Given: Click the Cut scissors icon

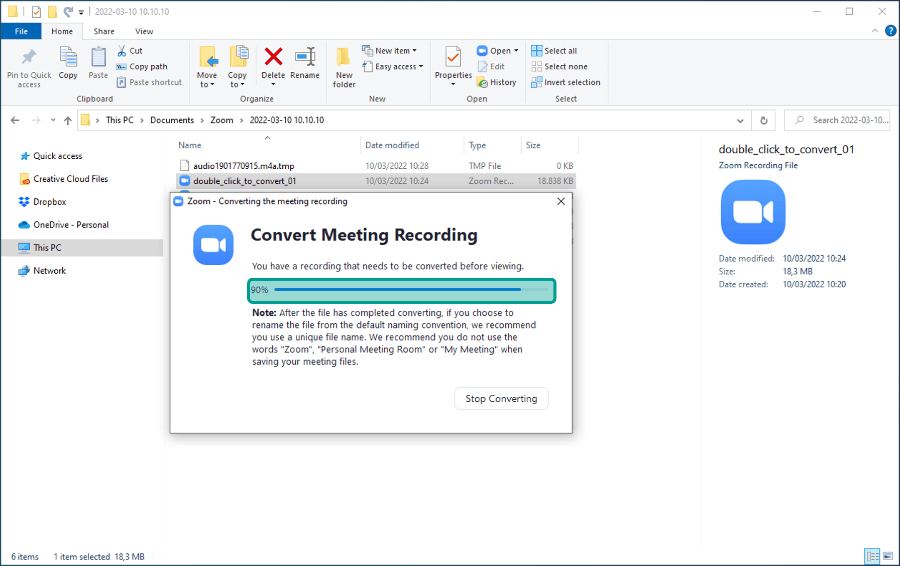Looking at the screenshot, I should (122, 51).
